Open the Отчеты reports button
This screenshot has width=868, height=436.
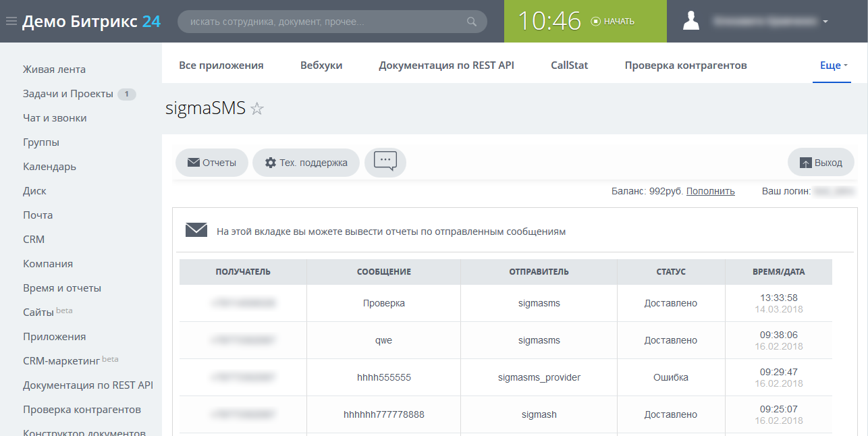(x=212, y=163)
